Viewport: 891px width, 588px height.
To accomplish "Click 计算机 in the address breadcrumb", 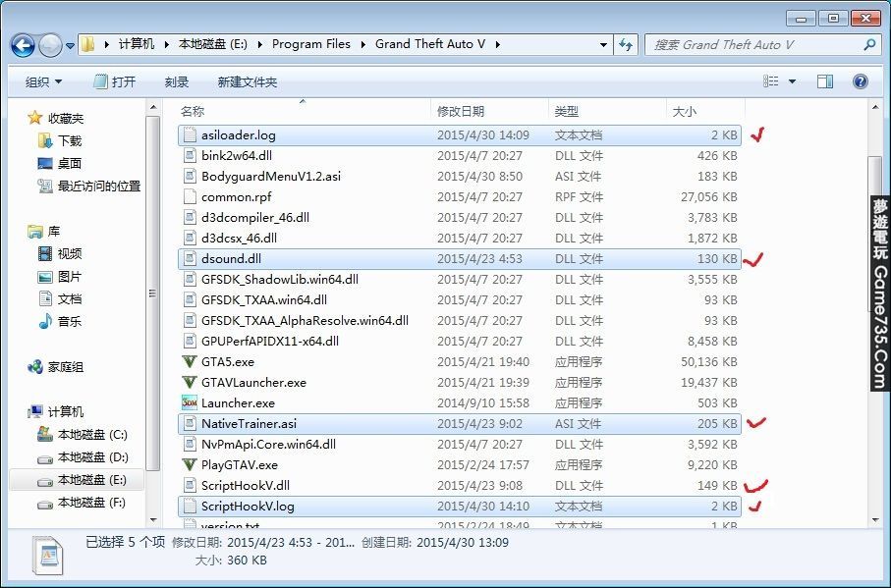I will pos(137,44).
